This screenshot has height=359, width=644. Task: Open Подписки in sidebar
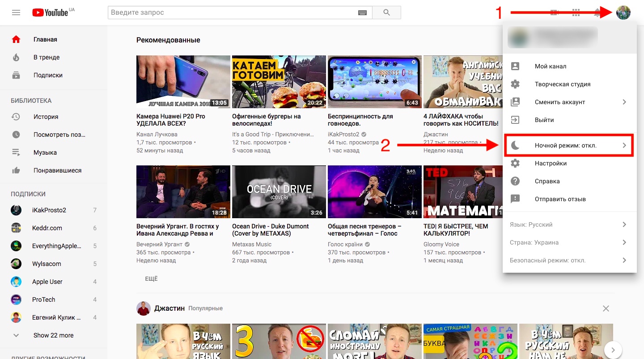54,75
